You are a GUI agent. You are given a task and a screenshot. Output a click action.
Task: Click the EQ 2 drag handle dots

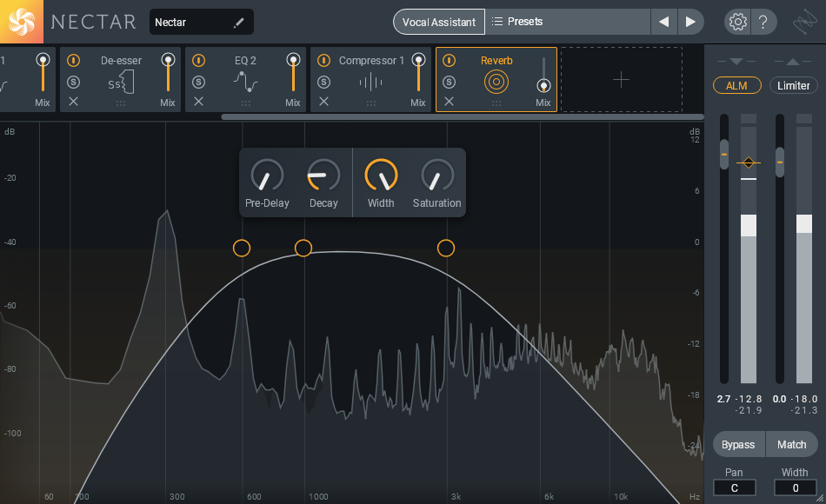tap(246, 103)
